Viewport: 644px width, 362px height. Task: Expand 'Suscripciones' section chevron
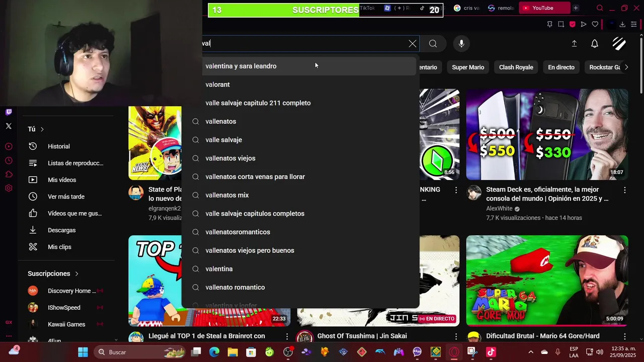(76, 274)
